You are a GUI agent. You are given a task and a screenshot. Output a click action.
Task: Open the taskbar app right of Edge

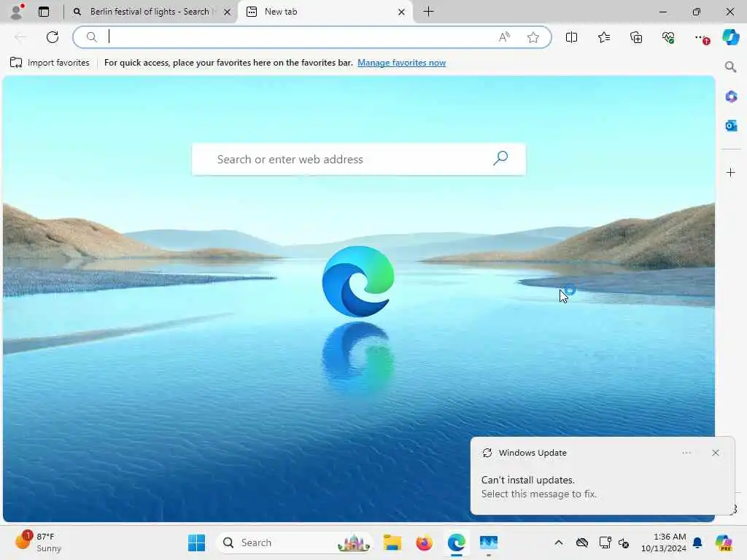coord(488,542)
